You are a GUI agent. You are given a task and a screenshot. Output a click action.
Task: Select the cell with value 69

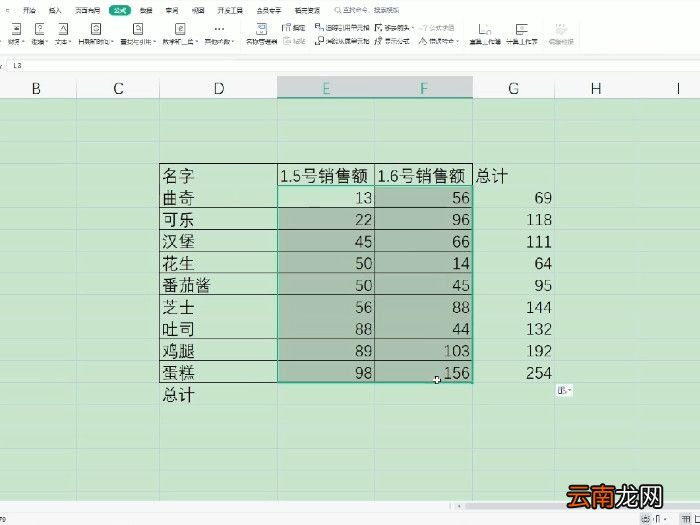point(513,197)
